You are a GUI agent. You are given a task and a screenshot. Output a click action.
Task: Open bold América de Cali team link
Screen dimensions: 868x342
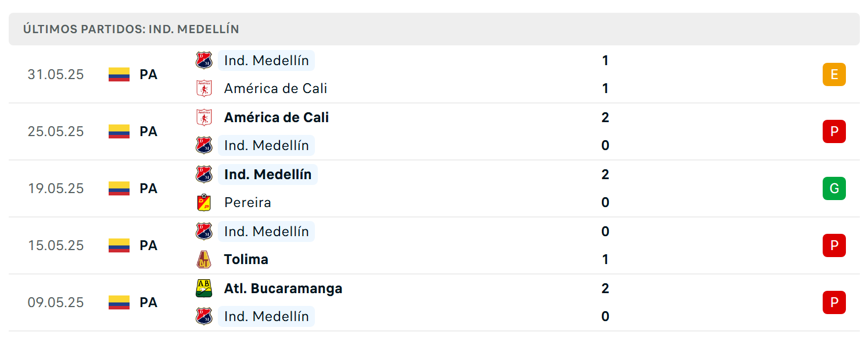(x=277, y=117)
